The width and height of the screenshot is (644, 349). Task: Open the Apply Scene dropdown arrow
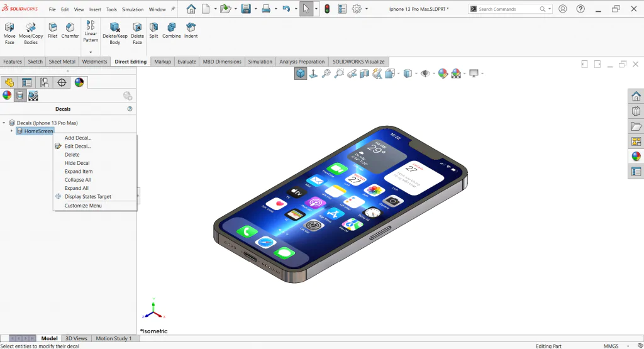(x=465, y=74)
